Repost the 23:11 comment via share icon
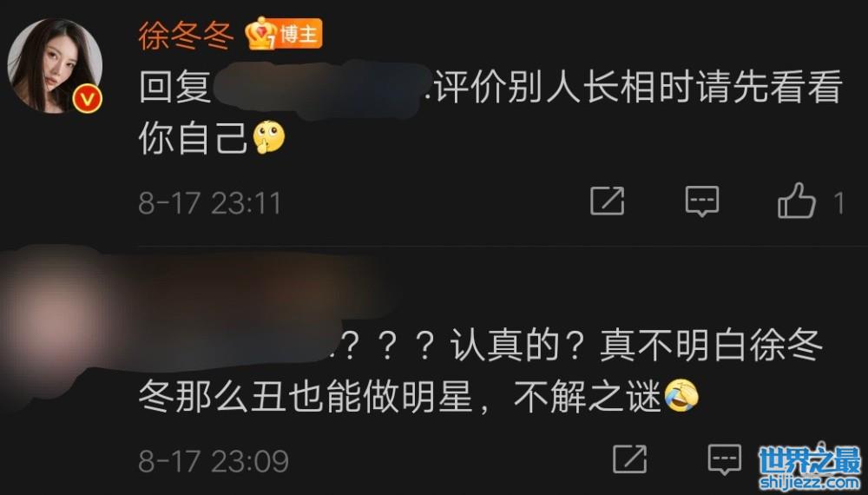 tap(608, 201)
